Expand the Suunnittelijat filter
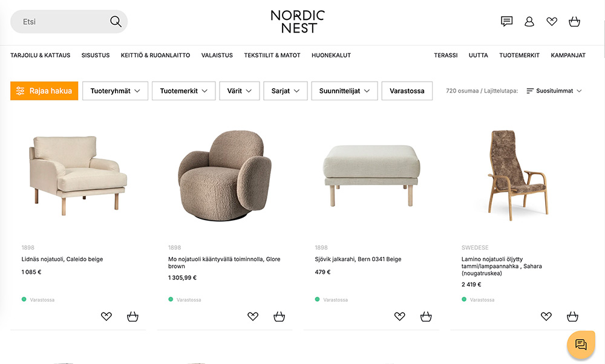The width and height of the screenshot is (605, 364). 344,91
